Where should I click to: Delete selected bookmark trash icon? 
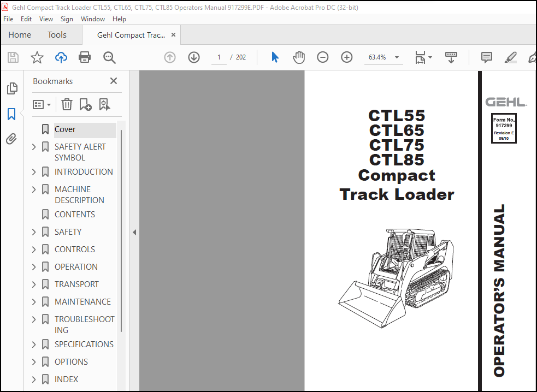67,104
